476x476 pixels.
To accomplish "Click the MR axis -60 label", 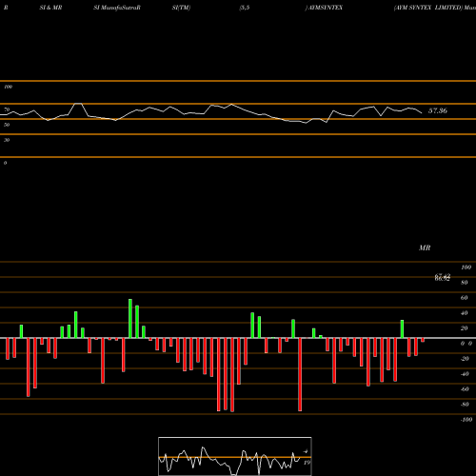I will [x=465, y=389].
